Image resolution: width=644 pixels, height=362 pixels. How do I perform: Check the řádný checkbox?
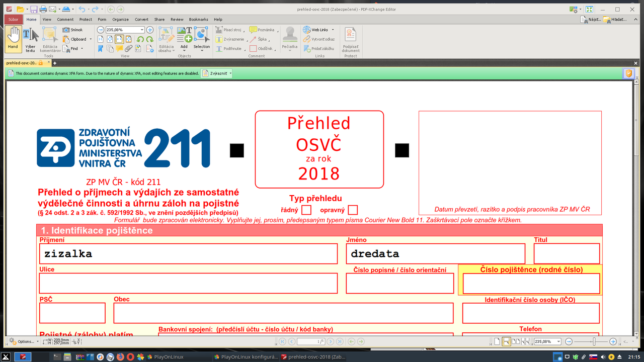tap(306, 210)
